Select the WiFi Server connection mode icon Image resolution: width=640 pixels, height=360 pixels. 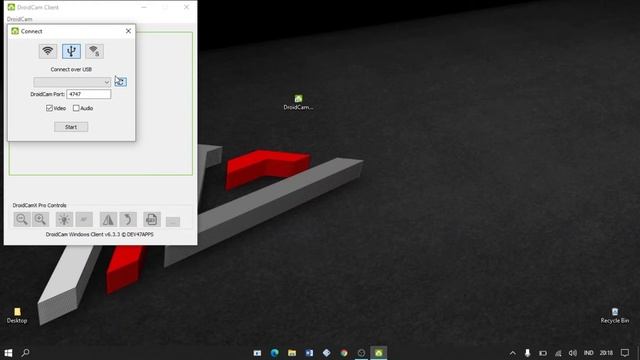(x=94, y=51)
